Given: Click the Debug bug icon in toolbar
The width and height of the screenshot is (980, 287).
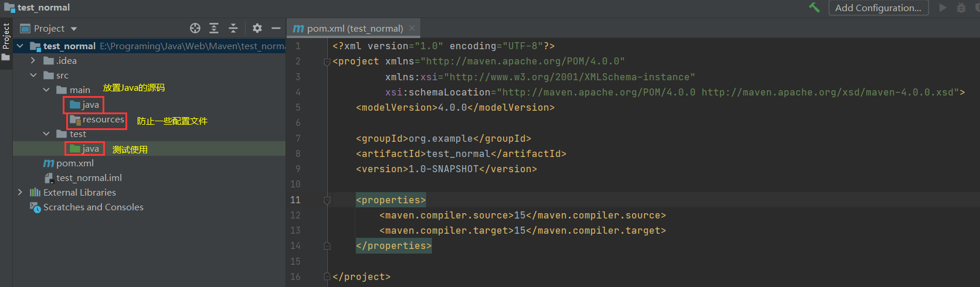Looking at the screenshot, I should tap(961, 8).
